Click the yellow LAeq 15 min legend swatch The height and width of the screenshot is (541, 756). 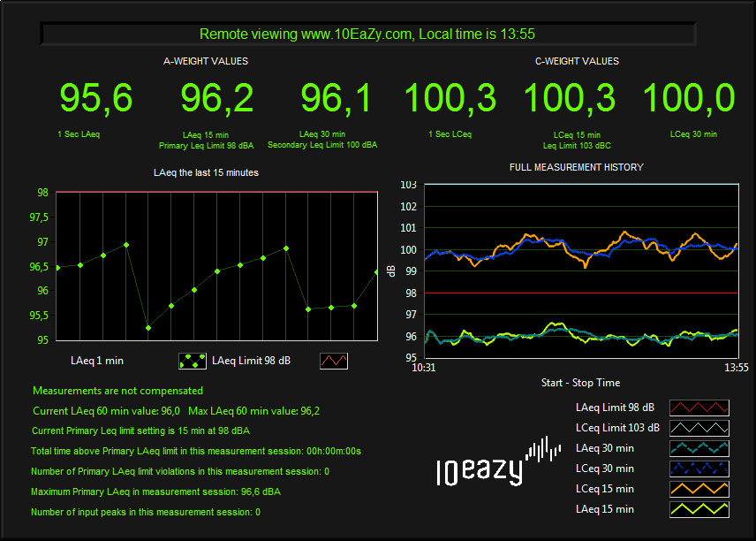tap(699, 509)
